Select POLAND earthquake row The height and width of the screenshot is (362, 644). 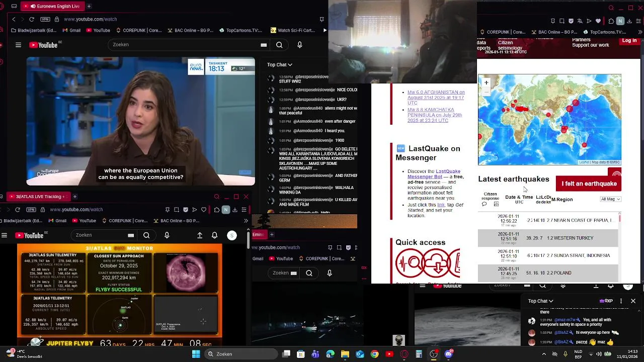pyautogui.click(x=548, y=273)
